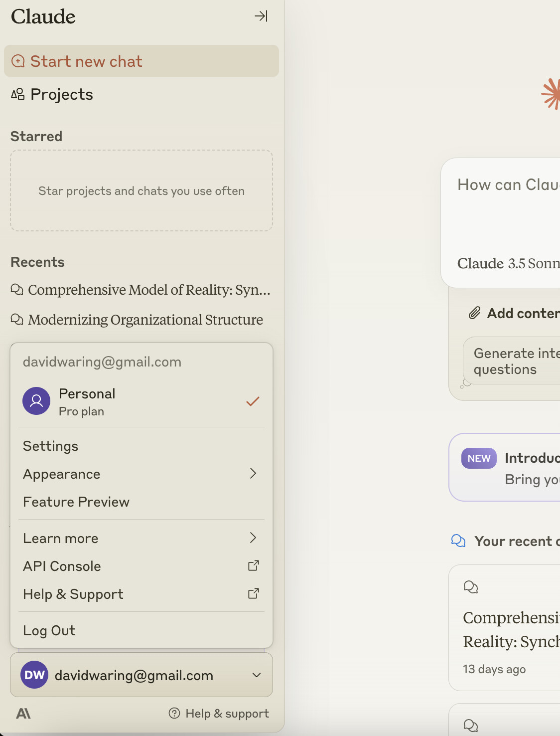Choose the Generate interview questions suggestion
Image resolution: width=560 pixels, height=736 pixels.
[512, 361]
